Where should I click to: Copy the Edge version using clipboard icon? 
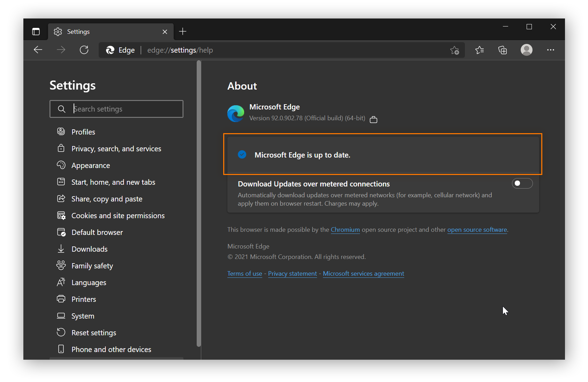[x=374, y=119]
